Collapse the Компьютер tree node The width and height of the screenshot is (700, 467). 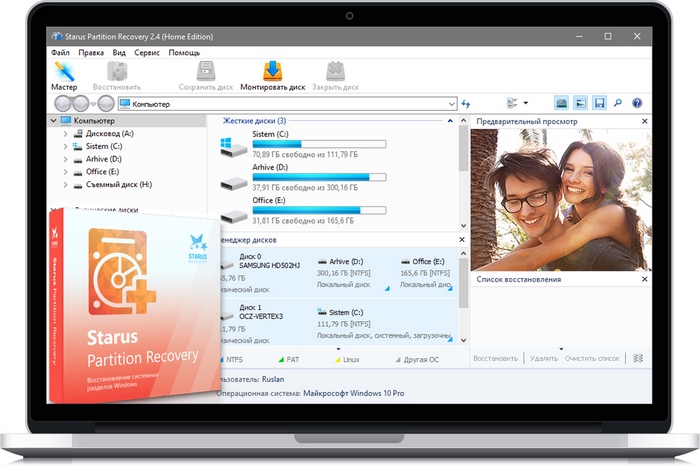[54, 121]
